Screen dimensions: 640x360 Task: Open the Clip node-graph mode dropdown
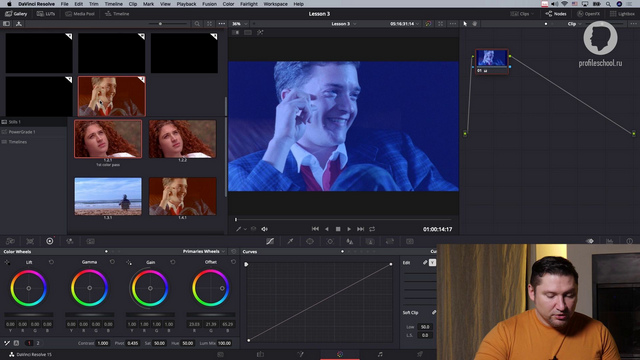[x=574, y=24]
